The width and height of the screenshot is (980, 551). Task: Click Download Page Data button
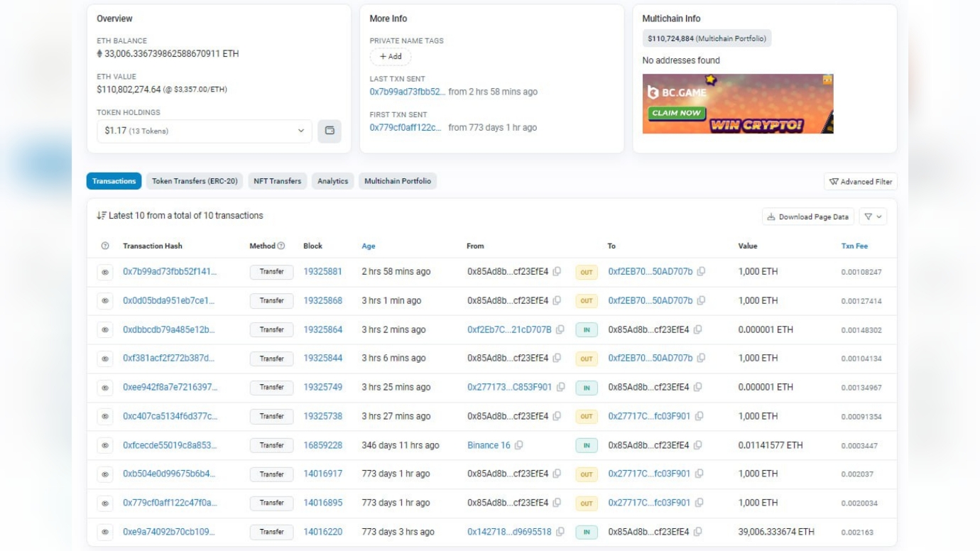(808, 217)
